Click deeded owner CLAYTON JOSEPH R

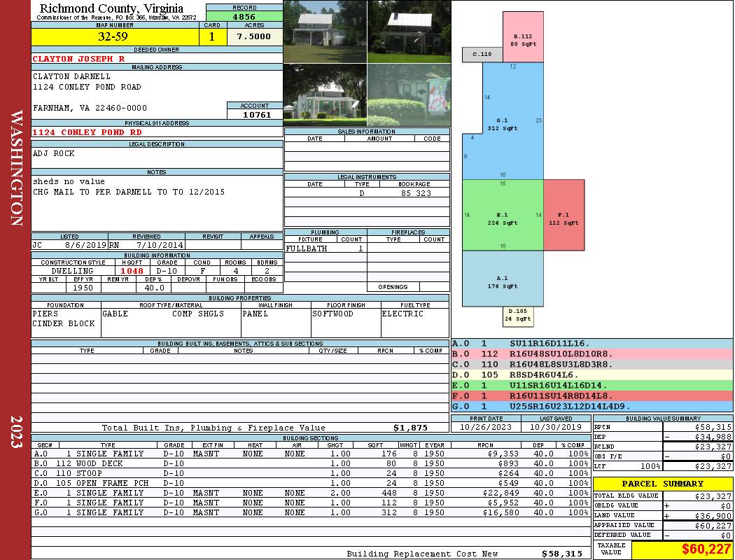(78, 59)
